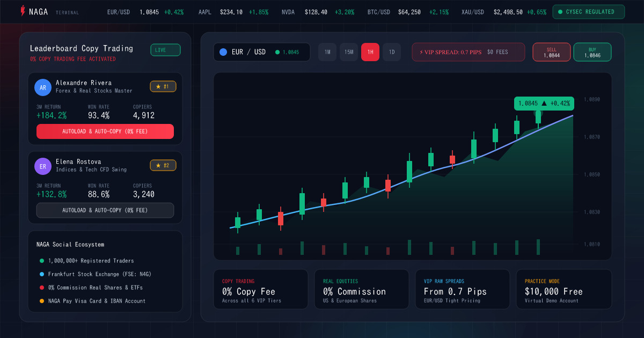Click the XAU/USD ticker in top bar
The height and width of the screenshot is (338, 644).
(x=504, y=12)
